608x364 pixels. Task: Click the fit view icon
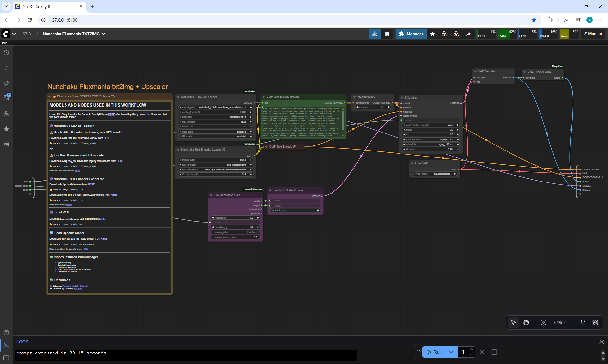(x=543, y=323)
